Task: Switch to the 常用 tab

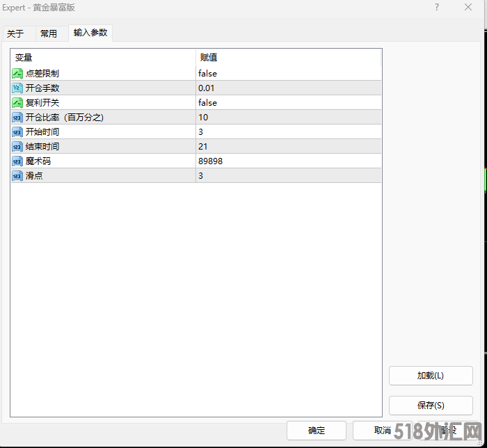Action: [49, 33]
